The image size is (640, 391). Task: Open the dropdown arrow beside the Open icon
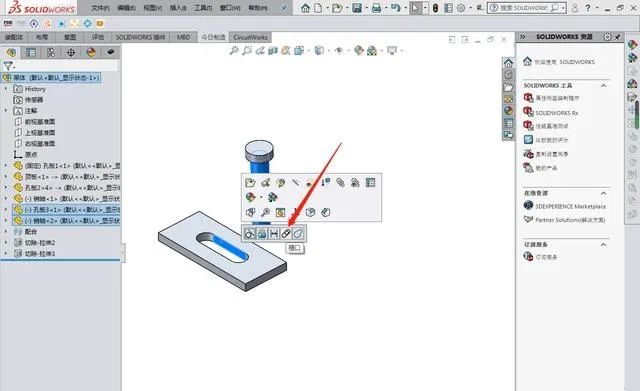pos(347,8)
